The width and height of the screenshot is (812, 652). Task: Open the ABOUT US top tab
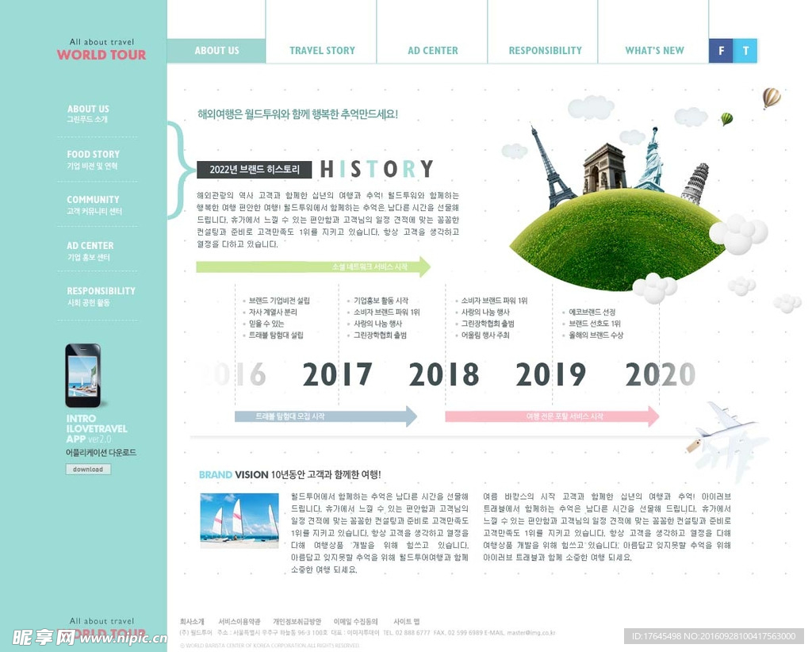(216, 51)
